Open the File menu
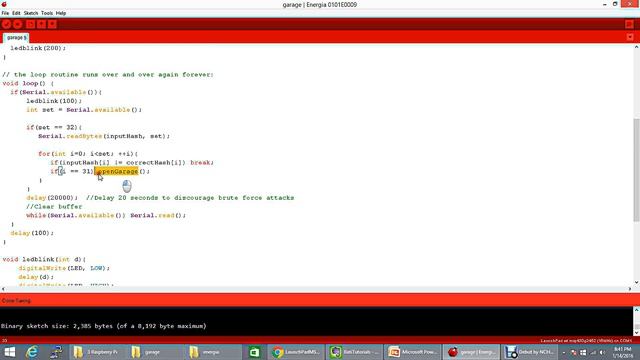 coord(5,13)
